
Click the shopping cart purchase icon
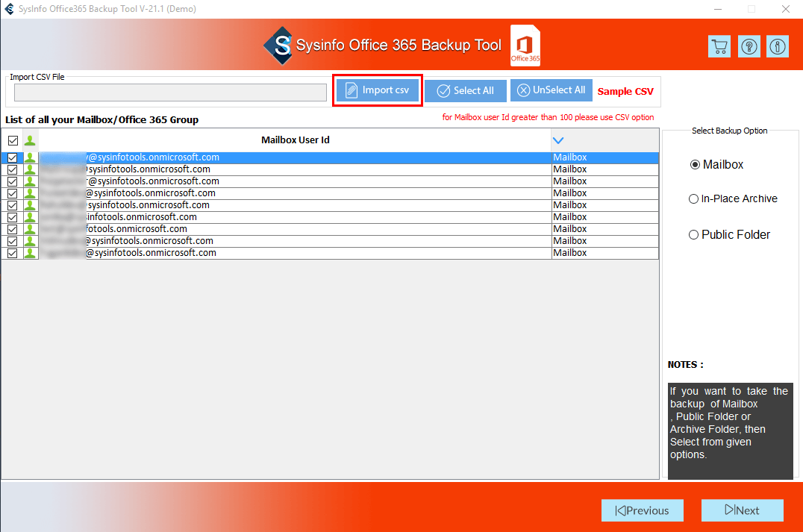[719, 46]
